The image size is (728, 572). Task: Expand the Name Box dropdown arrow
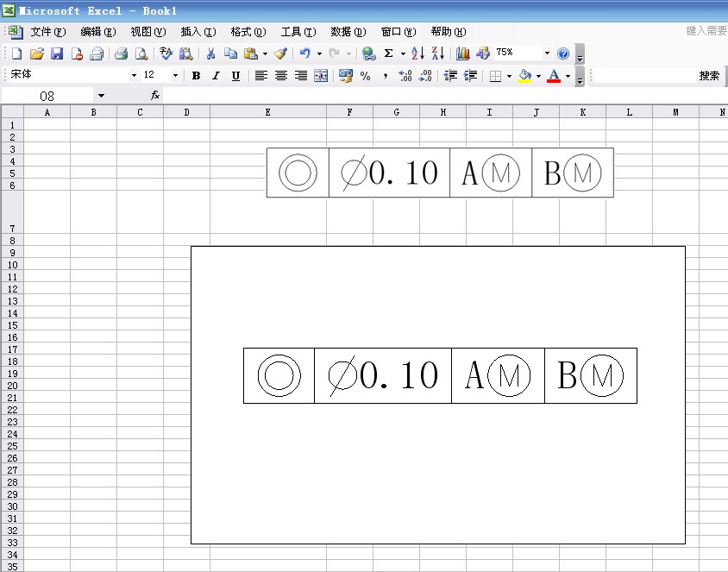[101, 96]
